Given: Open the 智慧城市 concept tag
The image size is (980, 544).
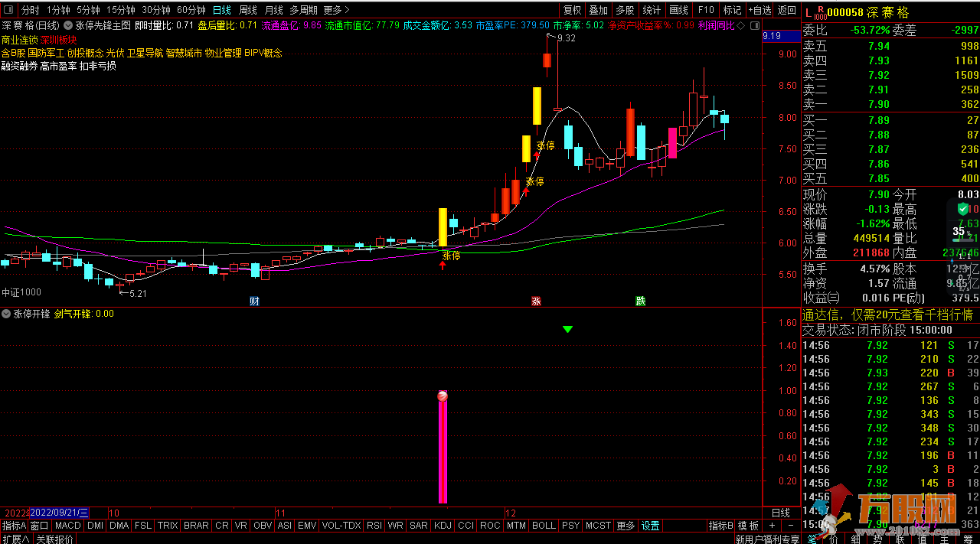Looking at the screenshot, I should [x=184, y=53].
